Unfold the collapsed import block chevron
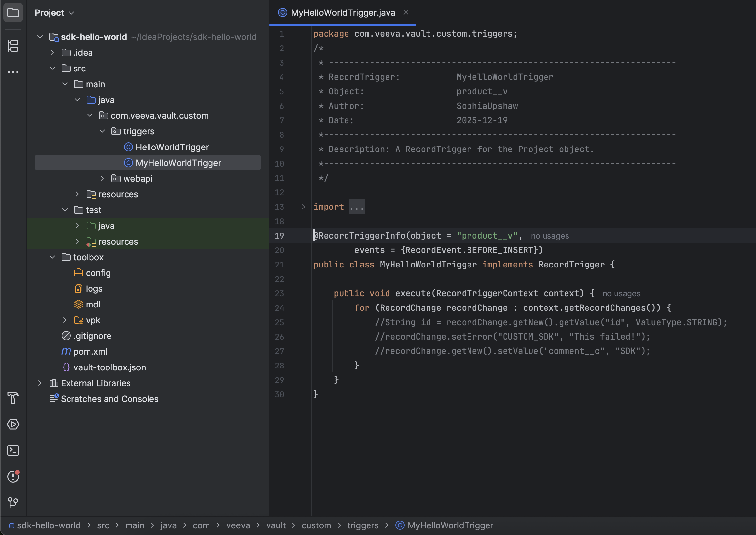This screenshot has height=535, width=756. [303, 207]
